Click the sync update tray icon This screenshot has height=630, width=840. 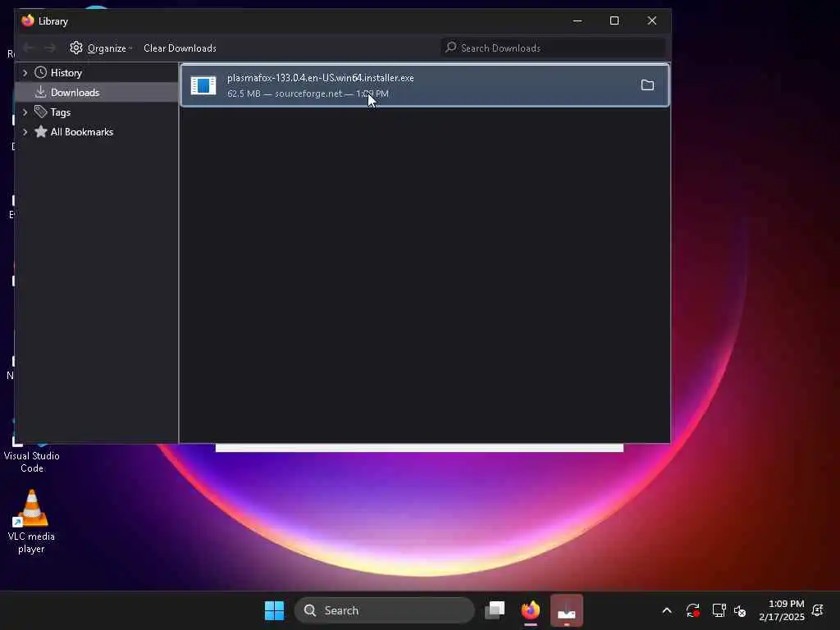click(x=692, y=610)
